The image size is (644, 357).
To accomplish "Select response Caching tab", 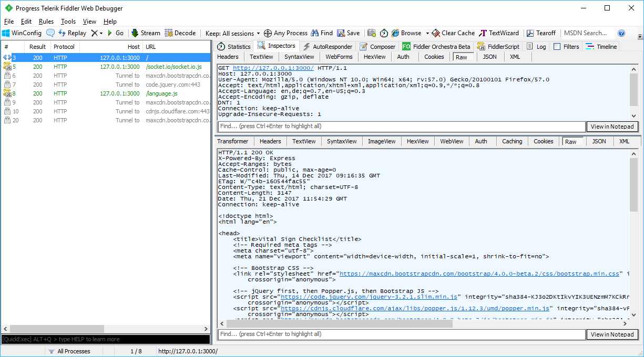I will coord(512,141).
